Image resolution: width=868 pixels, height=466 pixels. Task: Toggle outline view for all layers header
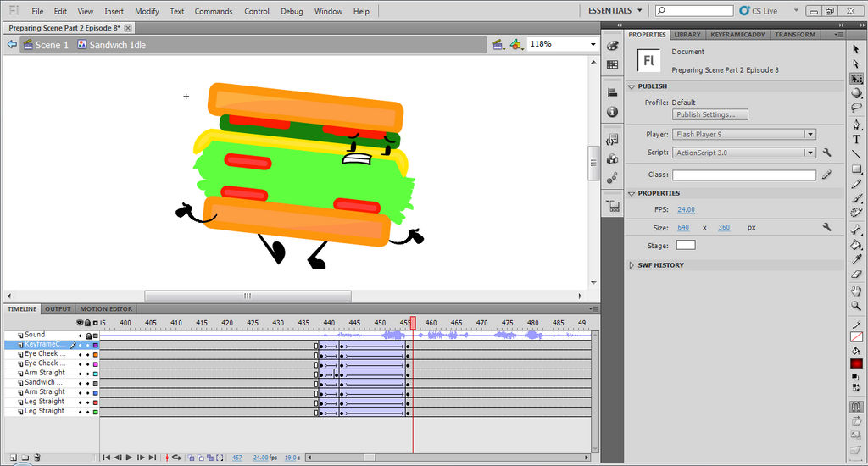coord(95,323)
